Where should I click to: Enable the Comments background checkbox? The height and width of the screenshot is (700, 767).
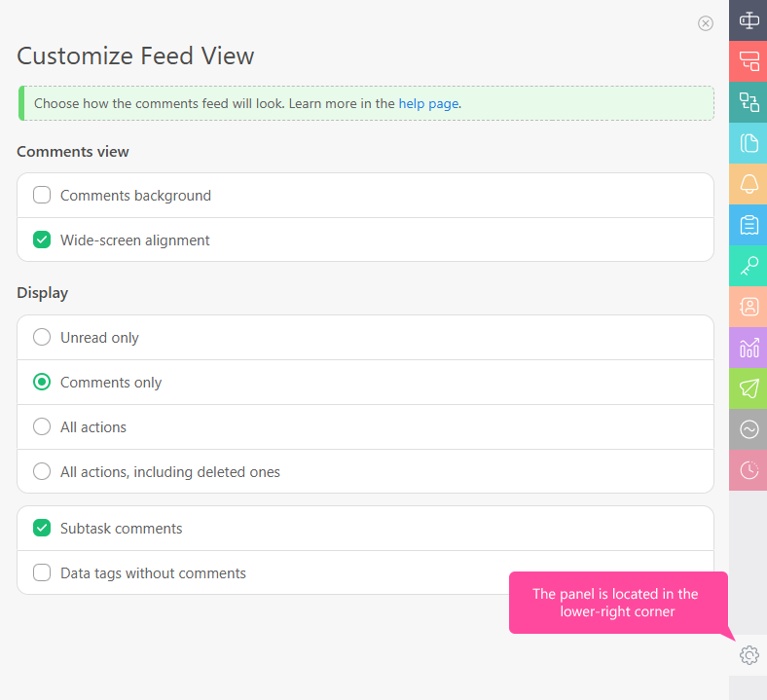(42, 196)
